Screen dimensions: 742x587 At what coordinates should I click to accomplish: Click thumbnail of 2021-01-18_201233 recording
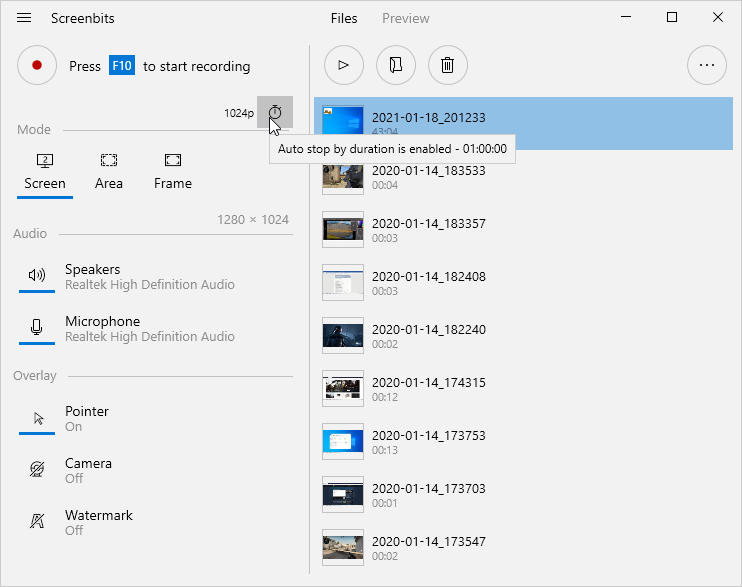pyautogui.click(x=343, y=121)
